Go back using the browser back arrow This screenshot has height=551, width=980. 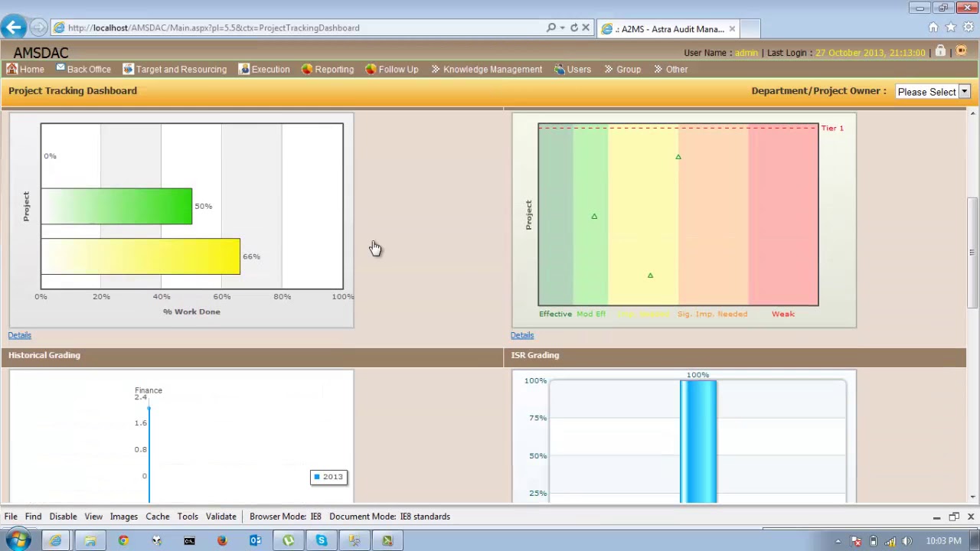[x=13, y=28]
